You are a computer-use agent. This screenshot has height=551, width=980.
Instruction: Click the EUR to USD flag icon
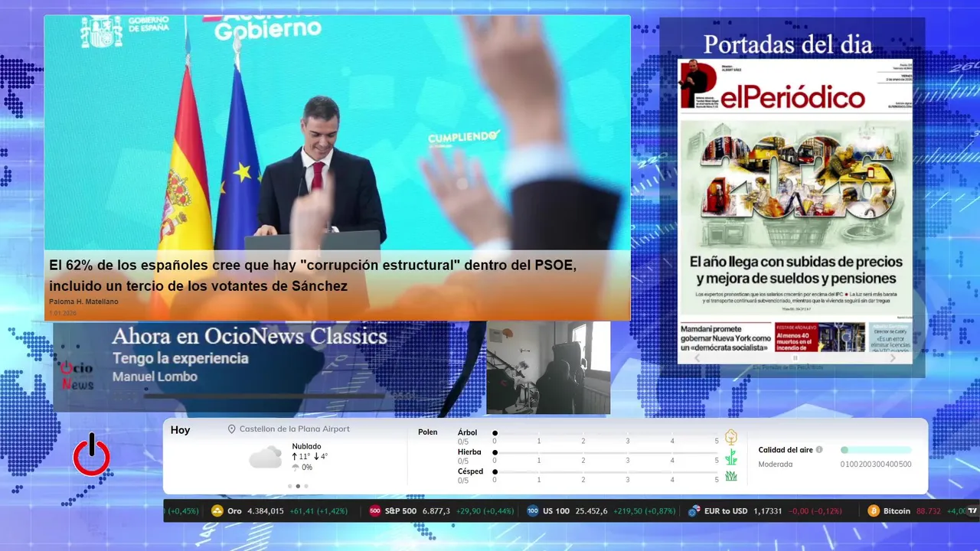pos(694,511)
